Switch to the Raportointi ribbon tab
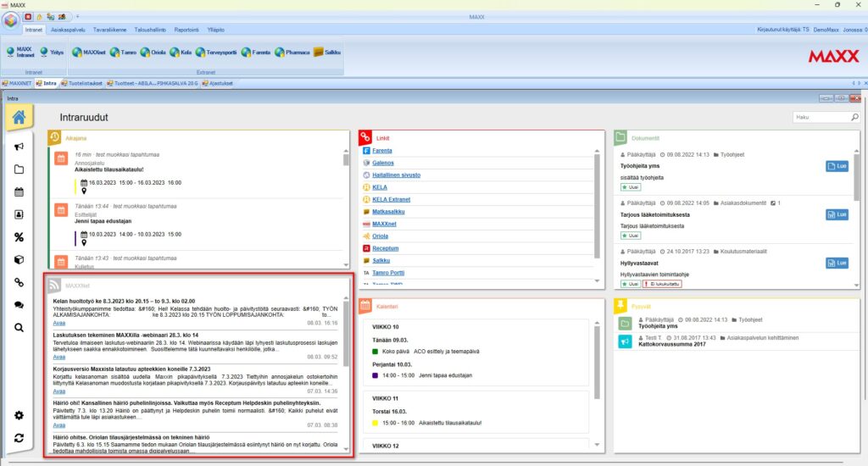Image resolution: width=868 pixels, height=466 pixels. pyautogui.click(x=186, y=30)
